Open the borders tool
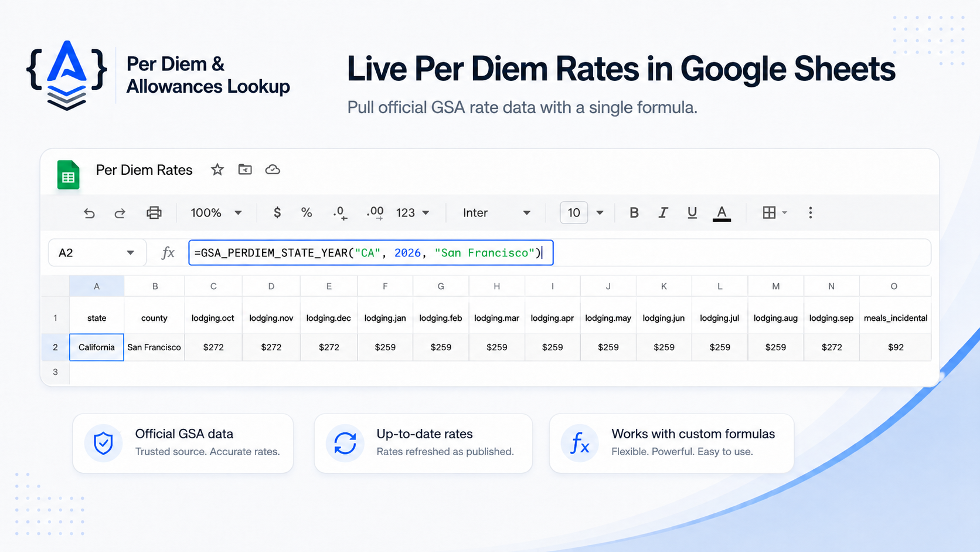The width and height of the screenshot is (980, 552). point(769,212)
